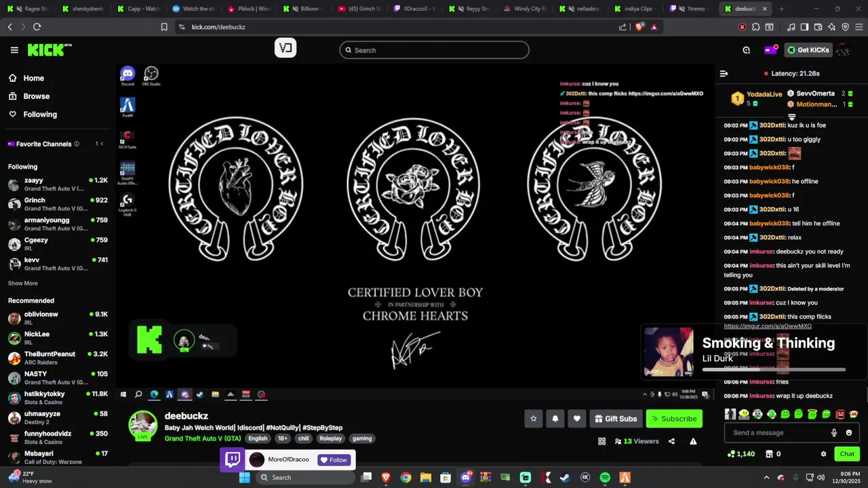Image resolution: width=868 pixels, height=488 pixels.
Task: Click the star favorite icon for deebuckz
Action: [533, 419]
